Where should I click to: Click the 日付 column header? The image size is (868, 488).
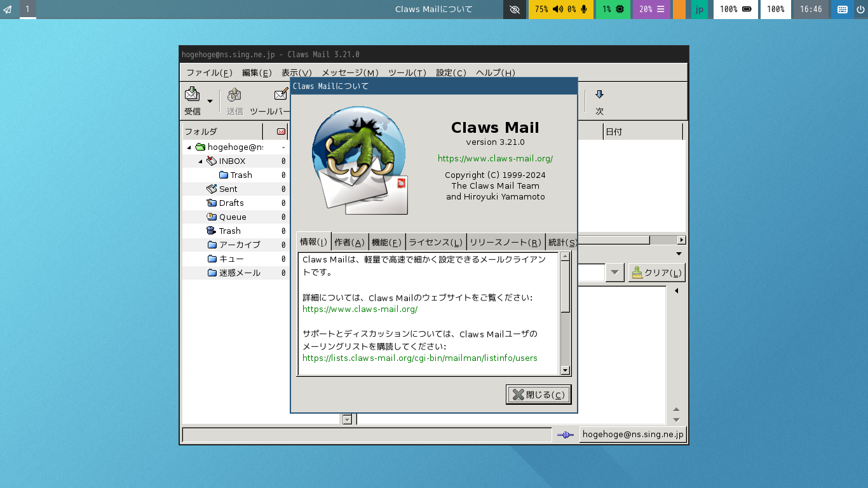coord(642,132)
